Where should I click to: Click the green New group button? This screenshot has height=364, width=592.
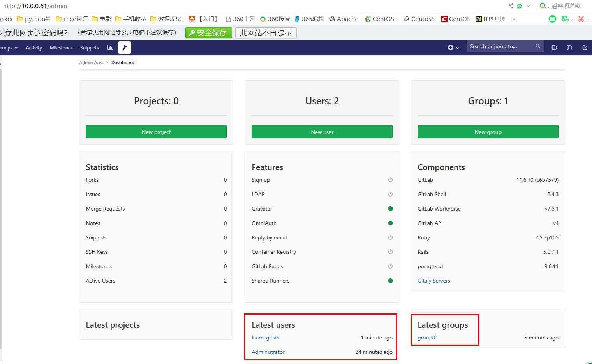(x=488, y=132)
